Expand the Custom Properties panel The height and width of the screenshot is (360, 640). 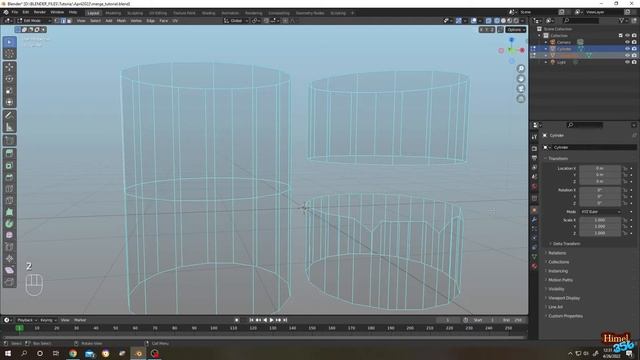tap(565, 316)
